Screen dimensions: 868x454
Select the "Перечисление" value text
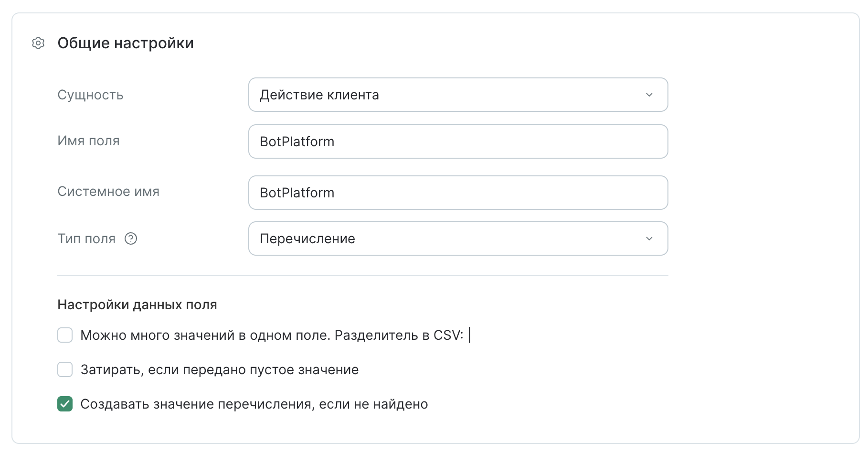307,238
